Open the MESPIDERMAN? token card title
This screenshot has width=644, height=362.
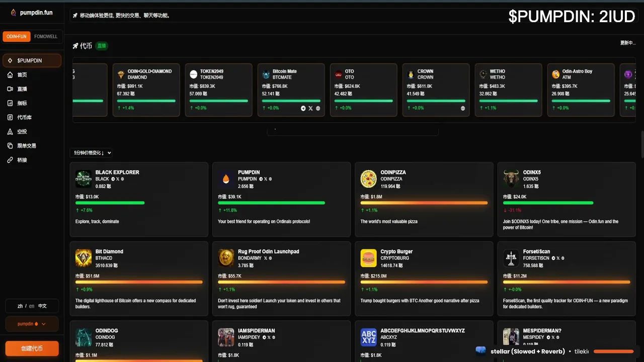click(x=542, y=331)
